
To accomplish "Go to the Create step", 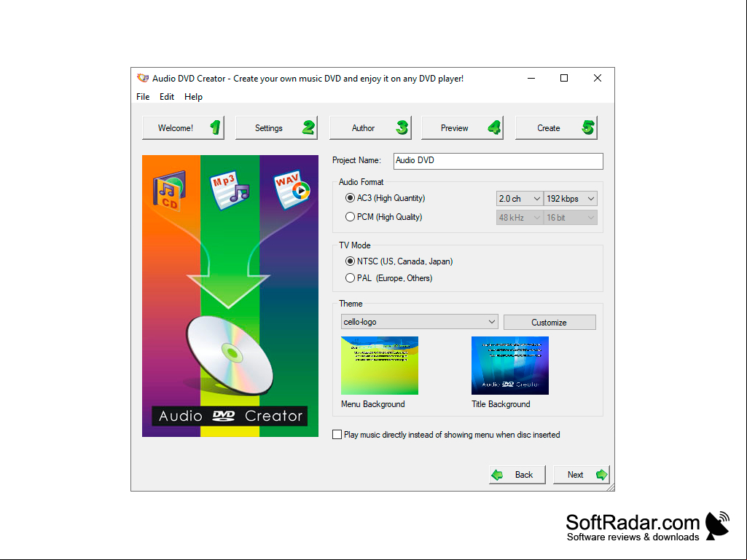I will coord(556,127).
